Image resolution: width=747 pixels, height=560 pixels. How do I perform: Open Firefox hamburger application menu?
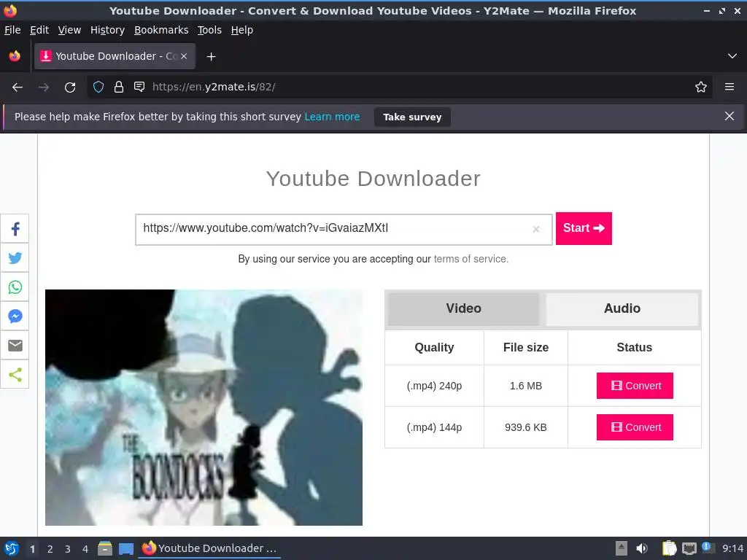pyautogui.click(x=729, y=87)
